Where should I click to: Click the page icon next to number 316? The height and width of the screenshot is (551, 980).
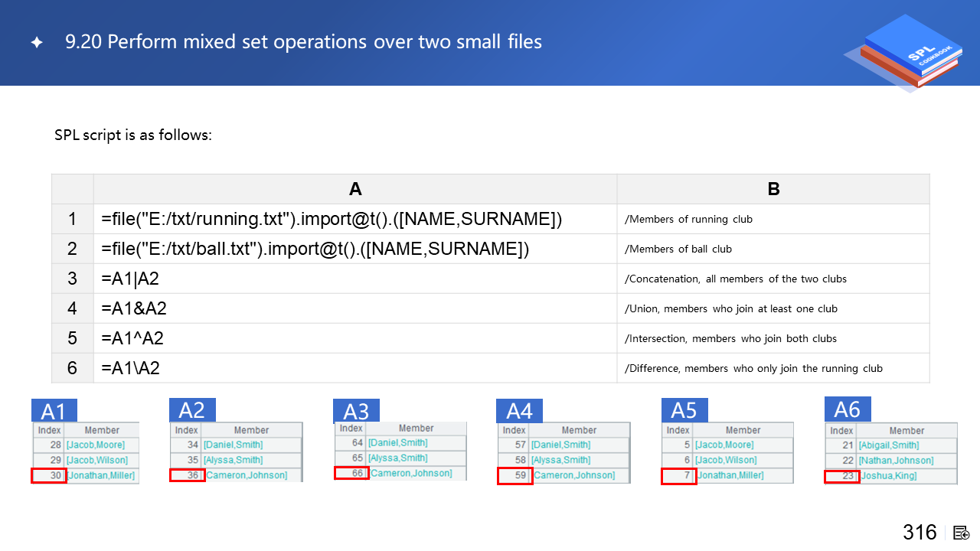[x=961, y=533]
